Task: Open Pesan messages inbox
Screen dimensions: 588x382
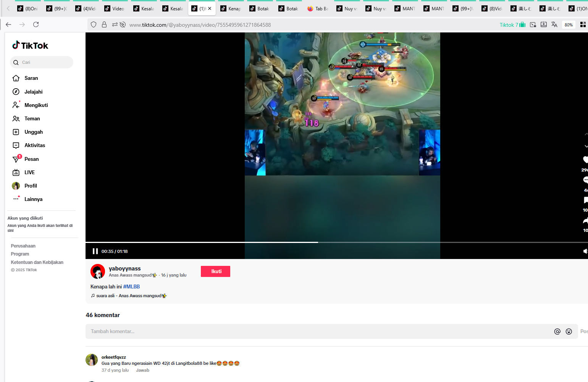Action: coord(26,159)
